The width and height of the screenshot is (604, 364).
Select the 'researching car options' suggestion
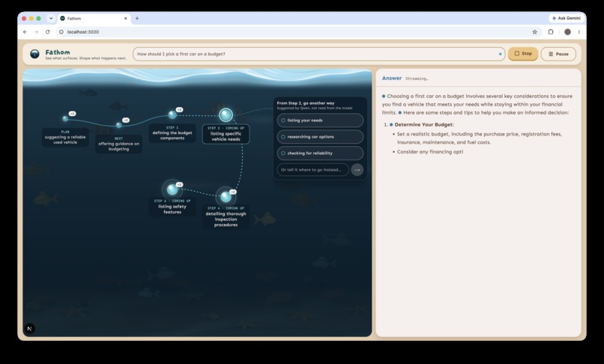[x=320, y=137]
